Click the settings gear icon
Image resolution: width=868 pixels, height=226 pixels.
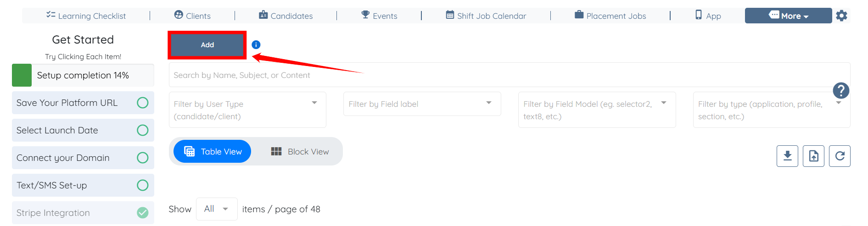tap(841, 16)
